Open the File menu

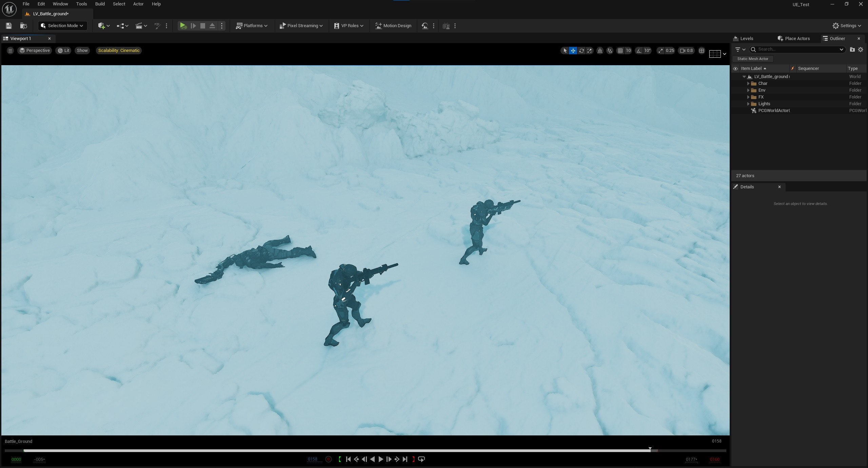pos(26,4)
